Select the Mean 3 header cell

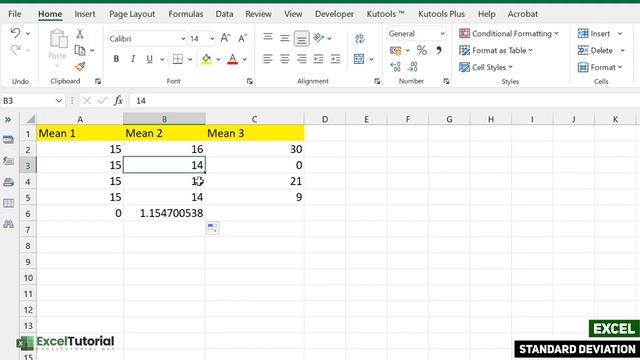point(255,133)
